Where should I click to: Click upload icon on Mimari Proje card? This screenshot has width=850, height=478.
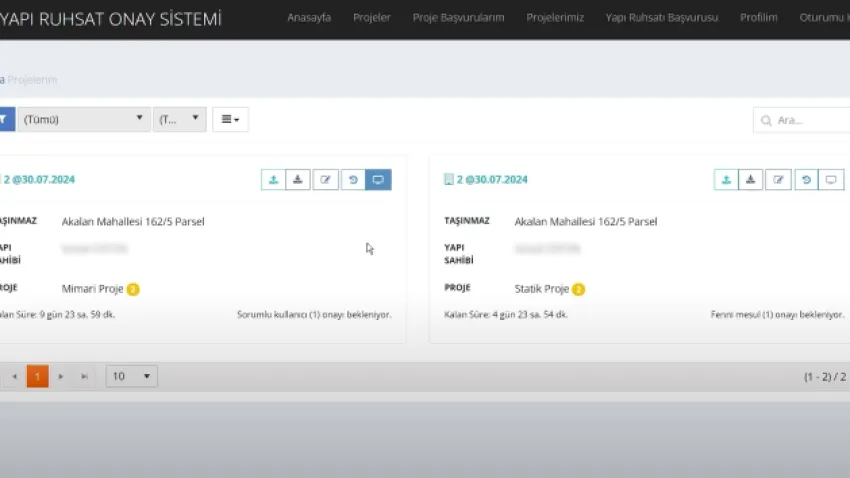pyautogui.click(x=273, y=180)
